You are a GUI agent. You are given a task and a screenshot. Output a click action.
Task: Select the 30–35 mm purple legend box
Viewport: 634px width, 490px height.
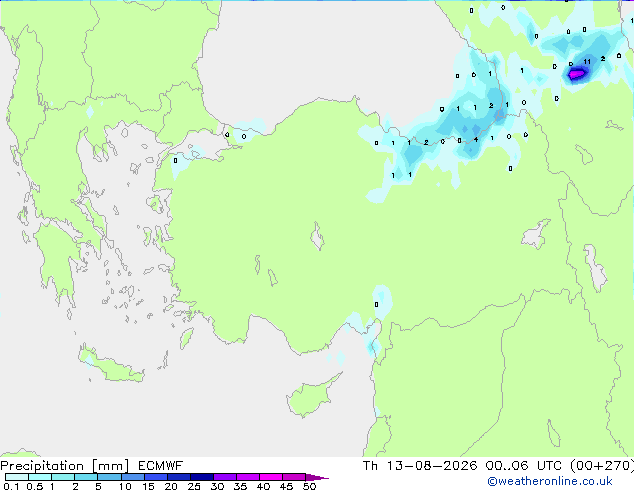click(224, 477)
